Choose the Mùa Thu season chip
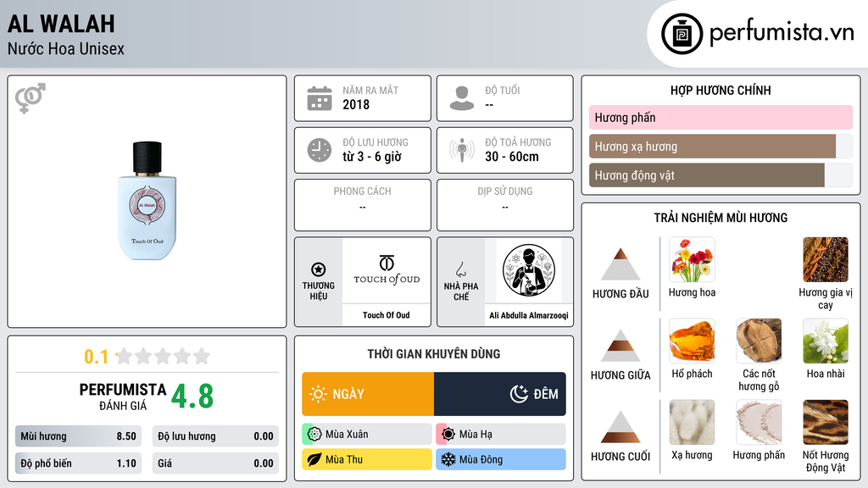The height and width of the screenshot is (488, 868). point(367,459)
